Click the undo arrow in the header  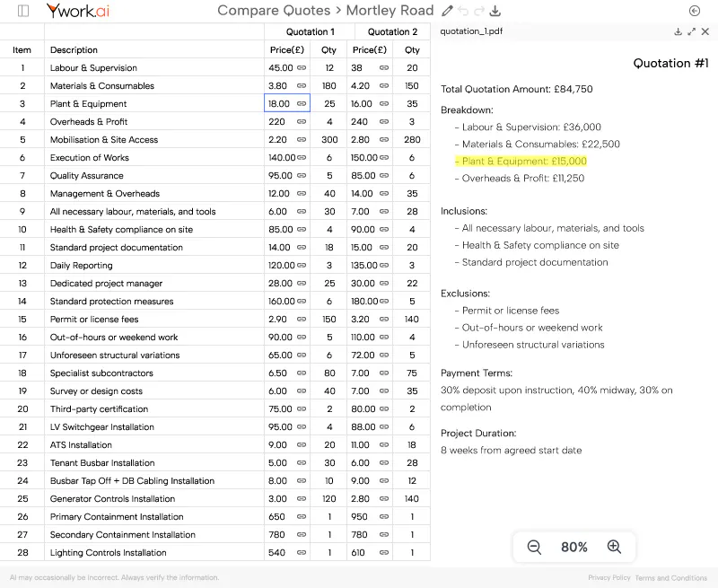(x=463, y=11)
